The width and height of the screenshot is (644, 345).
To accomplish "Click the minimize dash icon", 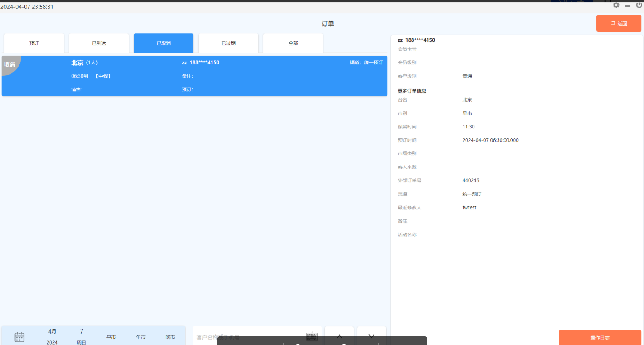I will 628,6.
